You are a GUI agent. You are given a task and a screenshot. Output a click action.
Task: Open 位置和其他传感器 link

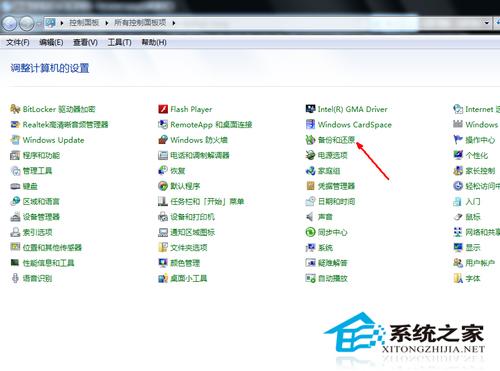pos(52,247)
